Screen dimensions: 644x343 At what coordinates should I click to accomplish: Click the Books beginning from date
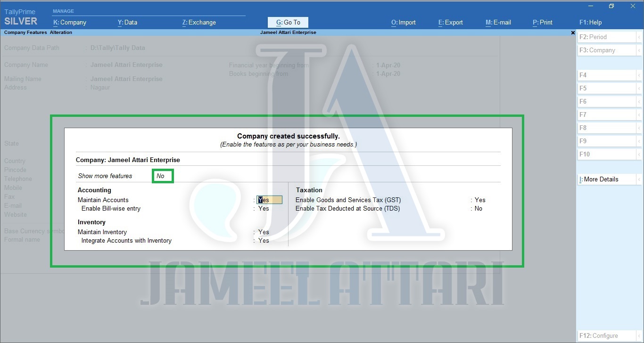pyautogui.click(x=388, y=73)
